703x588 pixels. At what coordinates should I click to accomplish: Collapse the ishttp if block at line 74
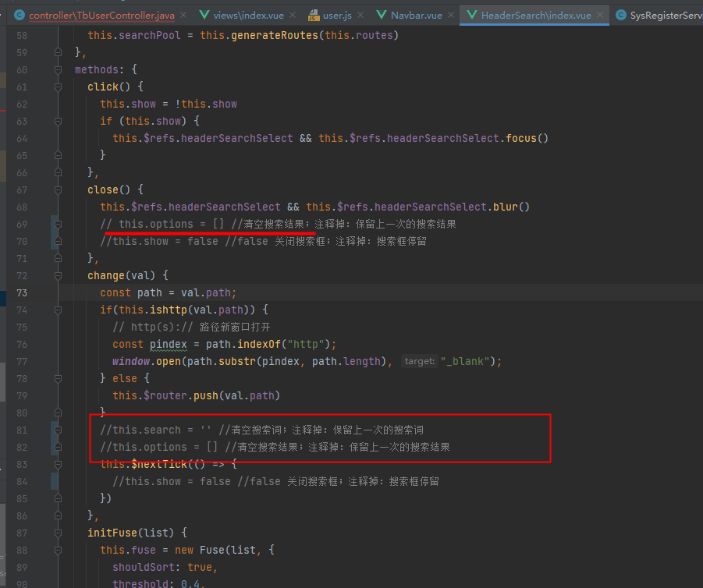58,310
